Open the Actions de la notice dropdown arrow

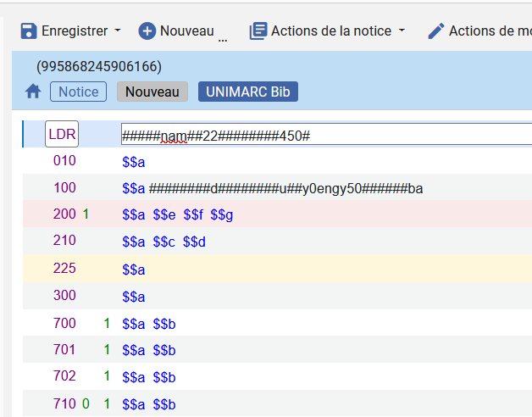coord(402,31)
